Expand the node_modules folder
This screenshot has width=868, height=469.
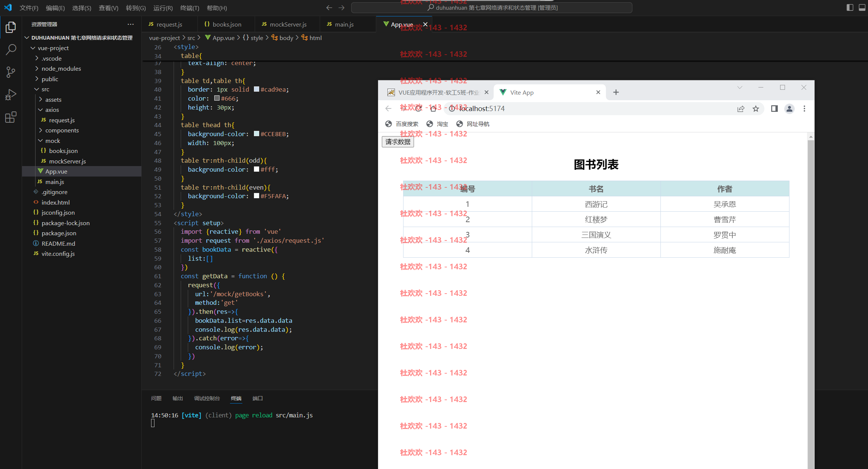tap(37, 68)
